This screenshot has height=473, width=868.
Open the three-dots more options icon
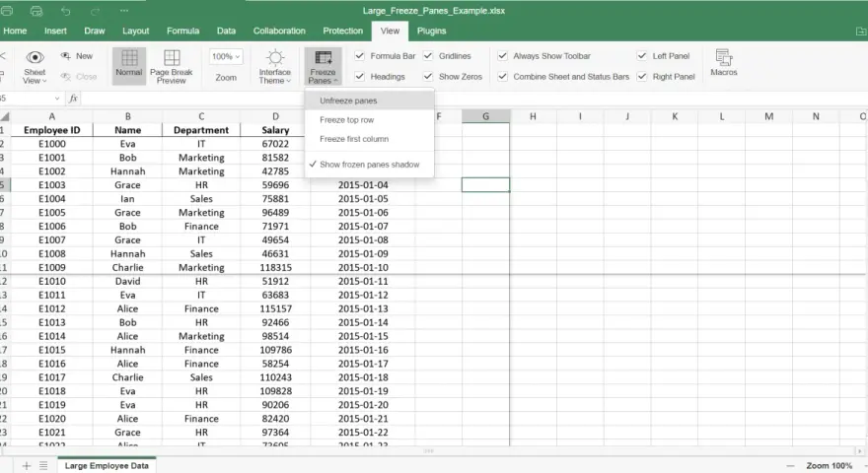pos(124,10)
